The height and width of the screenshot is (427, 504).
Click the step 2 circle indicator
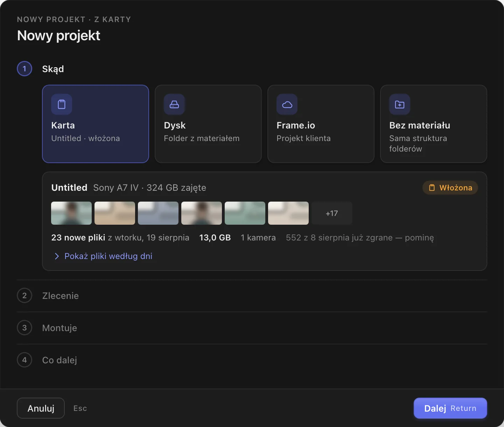(24, 295)
